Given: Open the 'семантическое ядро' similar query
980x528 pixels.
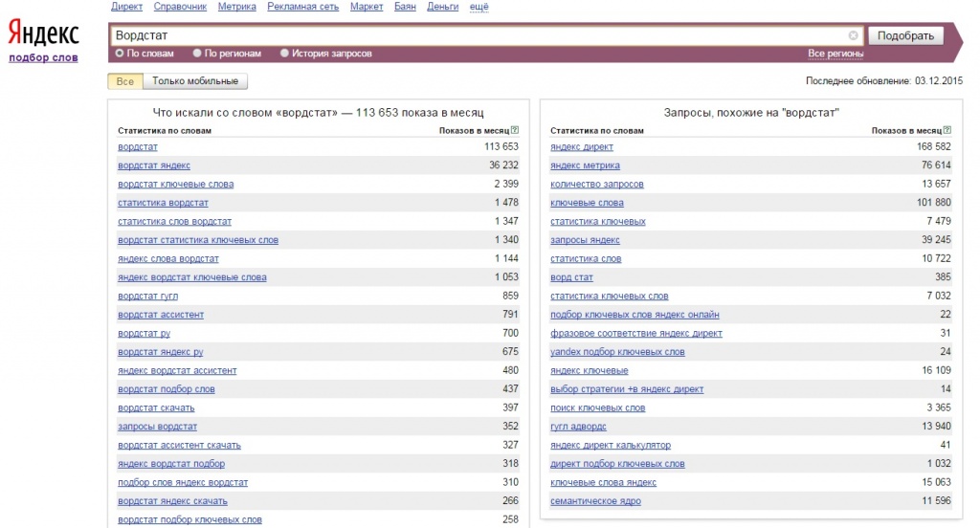Looking at the screenshot, I should [595, 501].
